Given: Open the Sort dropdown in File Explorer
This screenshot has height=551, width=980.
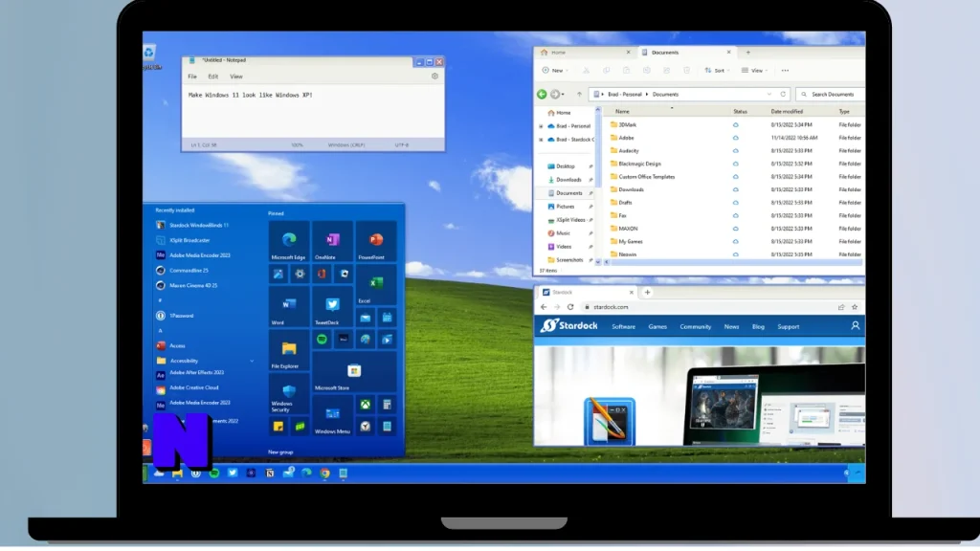Looking at the screenshot, I should point(717,71).
